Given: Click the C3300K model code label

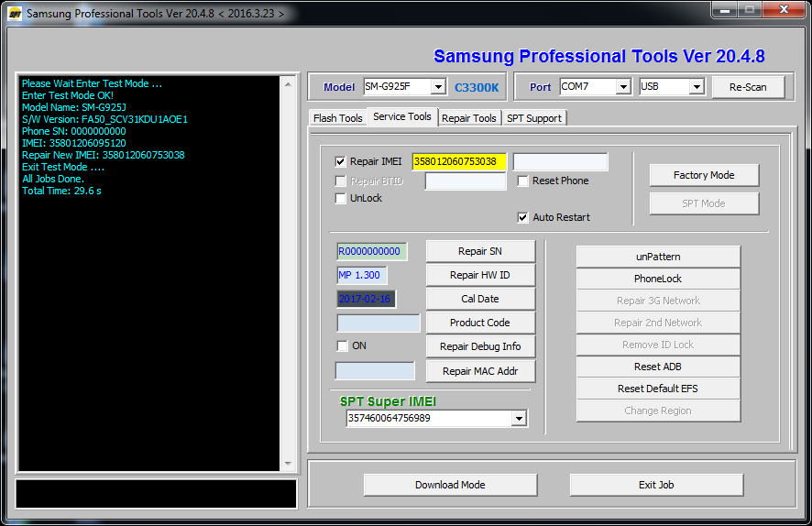Looking at the screenshot, I should [x=477, y=87].
